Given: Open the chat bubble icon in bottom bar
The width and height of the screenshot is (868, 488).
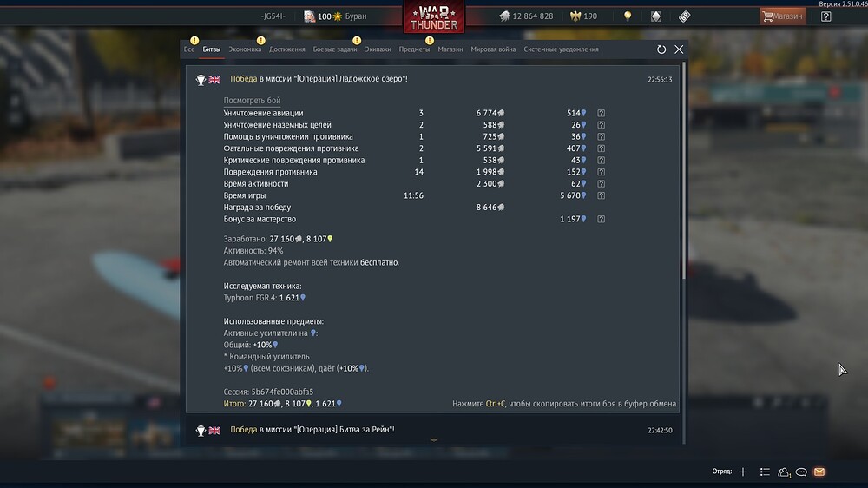Looking at the screenshot, I should click(801, 472).
